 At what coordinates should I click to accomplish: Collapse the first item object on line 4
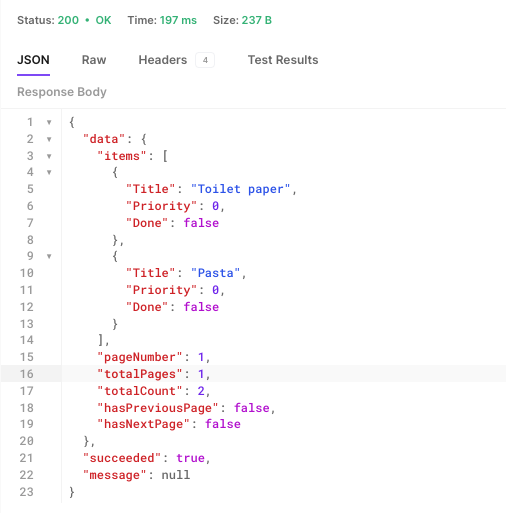click(x=49, y=172)
